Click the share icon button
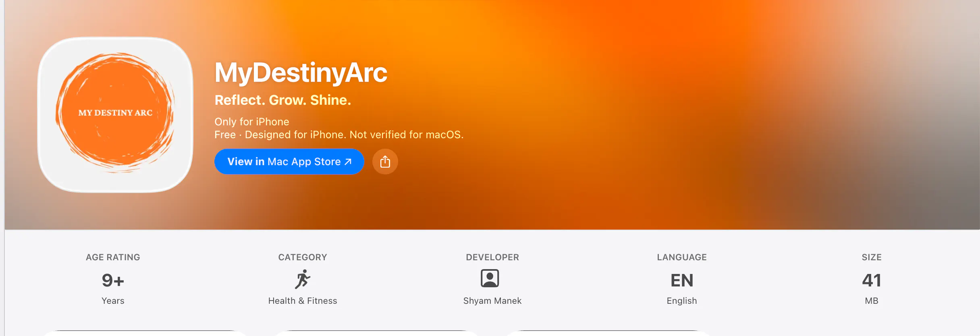 (385, 162)
